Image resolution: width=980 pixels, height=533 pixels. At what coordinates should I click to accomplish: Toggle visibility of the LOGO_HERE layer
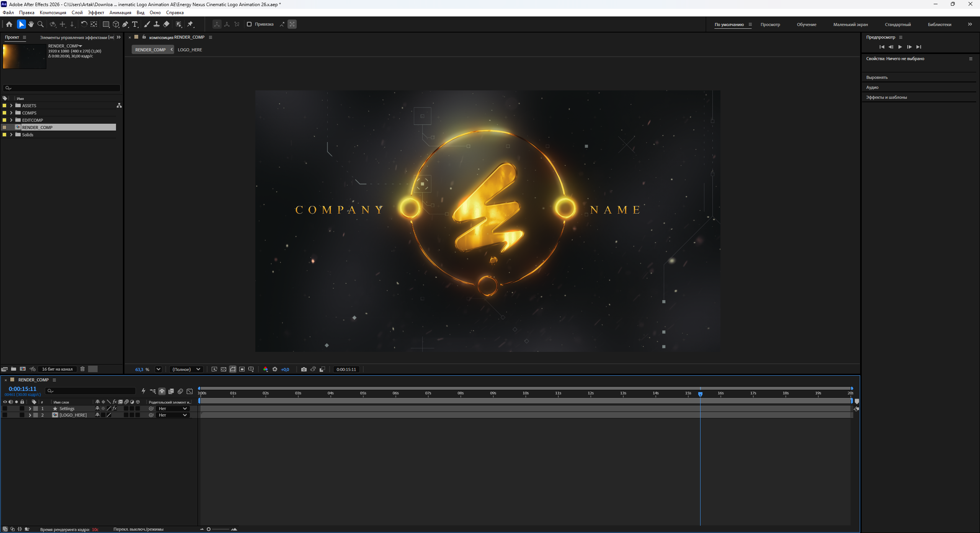click(x=5, y=415)
